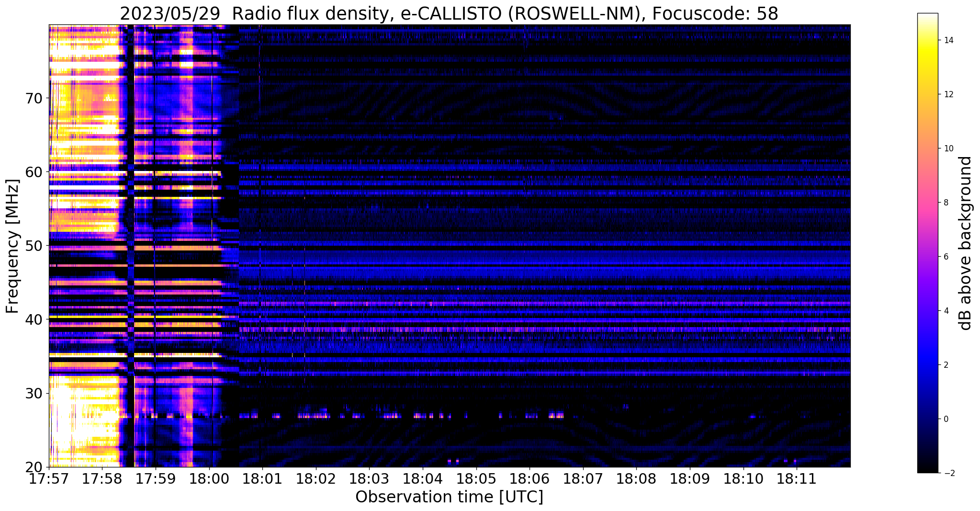980x511 pixels.
Task: Click the colorbar tick label 14
Action: coord(948,40)
